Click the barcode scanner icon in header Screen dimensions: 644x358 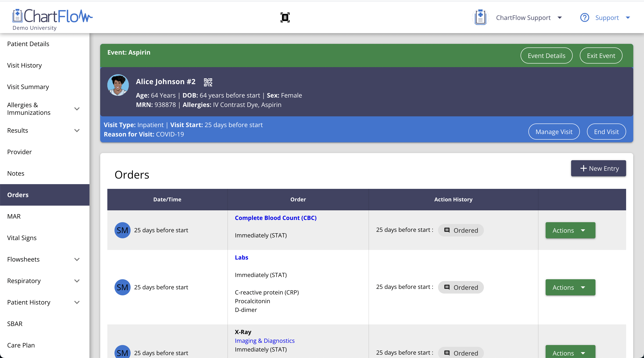click(x=285, y=17)
